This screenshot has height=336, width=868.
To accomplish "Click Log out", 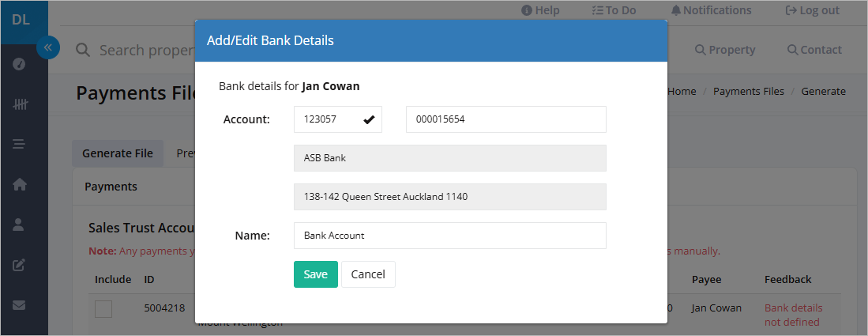I will 813,10.
